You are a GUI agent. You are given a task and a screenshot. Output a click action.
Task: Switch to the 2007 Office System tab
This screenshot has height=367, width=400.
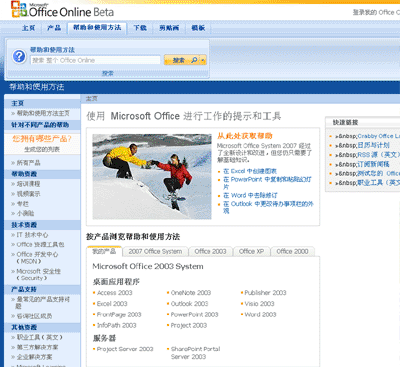[155, 251]
